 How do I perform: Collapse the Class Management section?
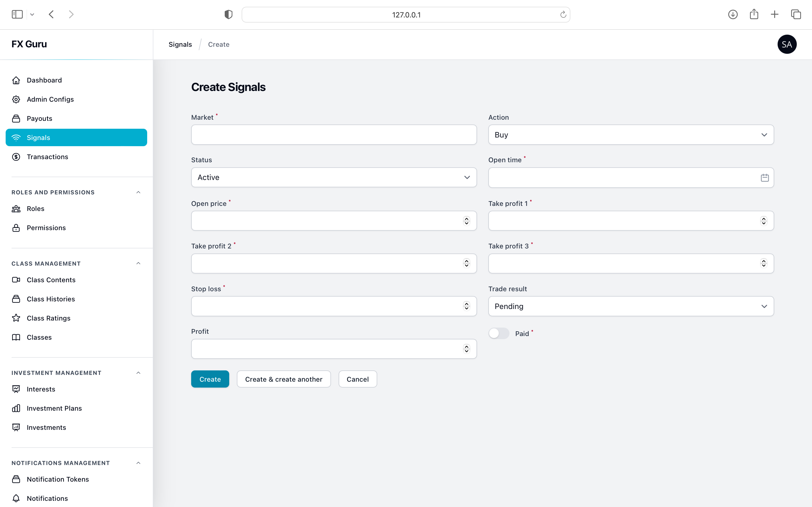(138, 263)
